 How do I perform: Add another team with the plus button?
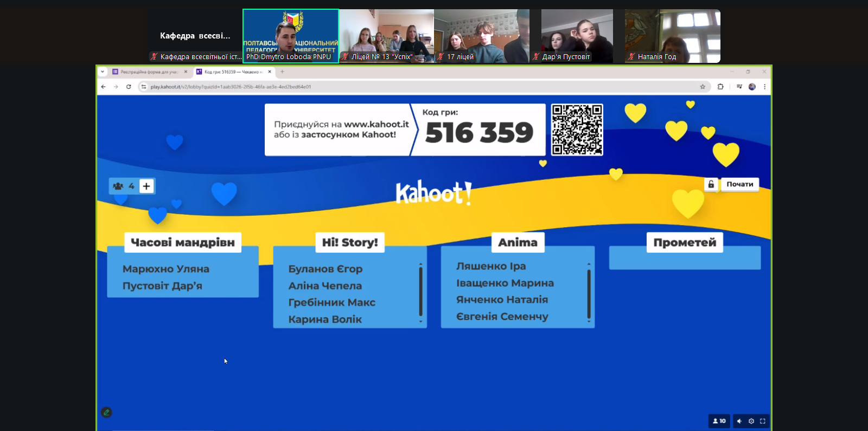[146, 186]
